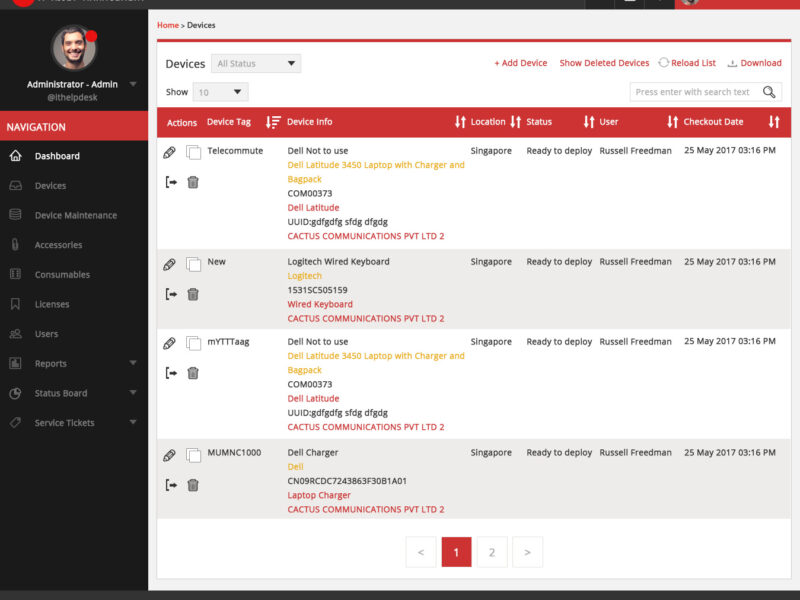Image resolution: width=800 pixels, height=600 pixels.
Task: Click the edit pencil icon for Telecommute device
Action: pos(169,152)
